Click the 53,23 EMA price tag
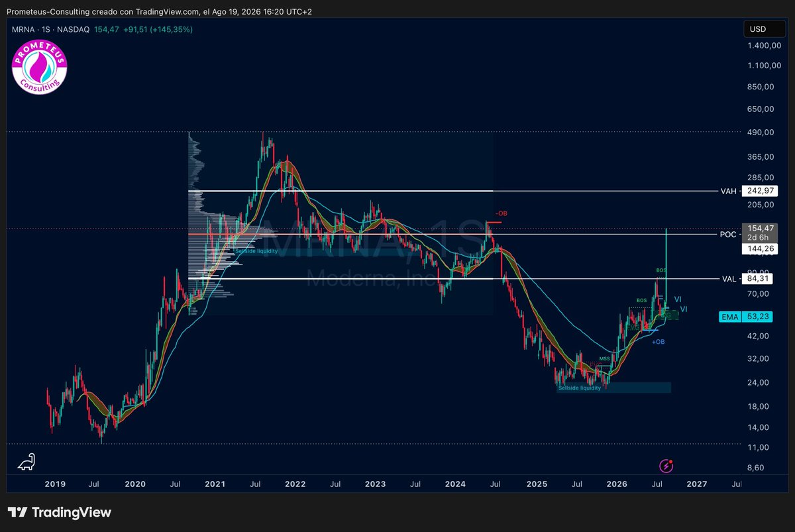The width and height of the screenshot is (795, 532). click(759, 317)
